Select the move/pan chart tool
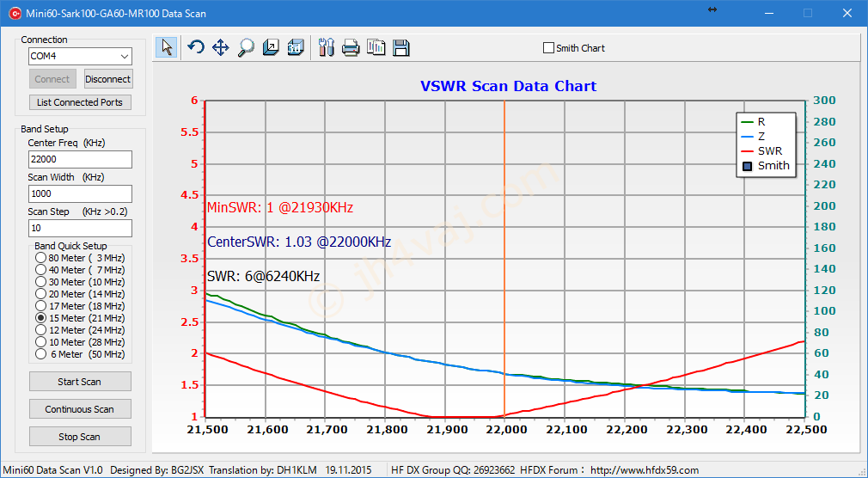The width and height of the screenshot is (868, 478). pyautogui.click(x=220, y=47)
